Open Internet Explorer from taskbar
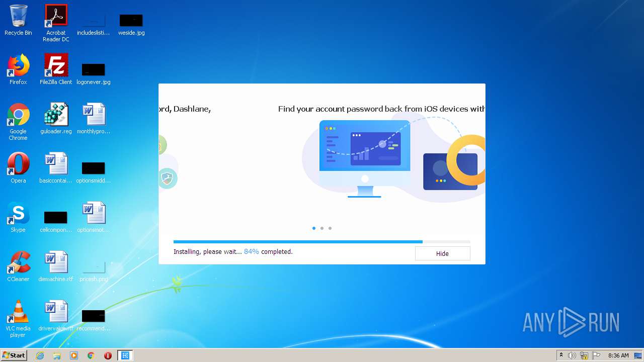Image resolution: width=644 pixels, height=362 pixels. tap(40, 355)
